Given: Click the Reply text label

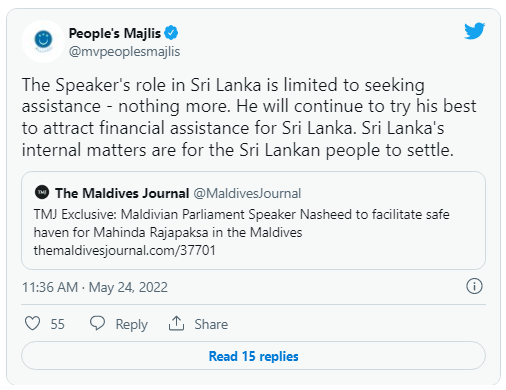Looking at the screenshot, I should [132, 324].
